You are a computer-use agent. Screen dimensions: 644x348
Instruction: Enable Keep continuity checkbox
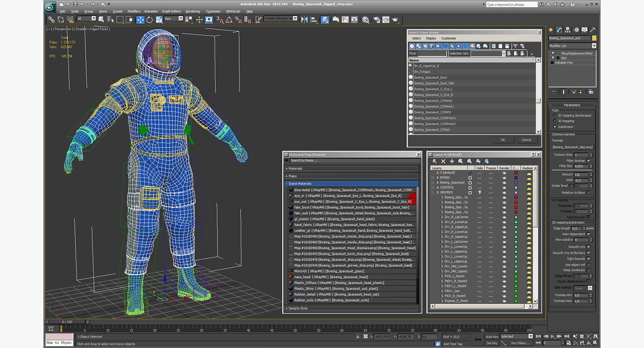pyautogui.click(x=588, y=270)
